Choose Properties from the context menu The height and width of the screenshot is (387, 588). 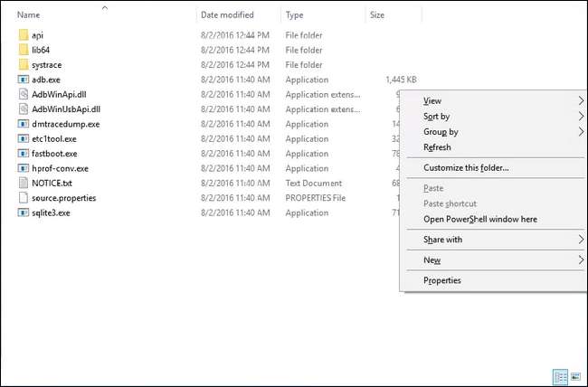click(x=495, y=280)
